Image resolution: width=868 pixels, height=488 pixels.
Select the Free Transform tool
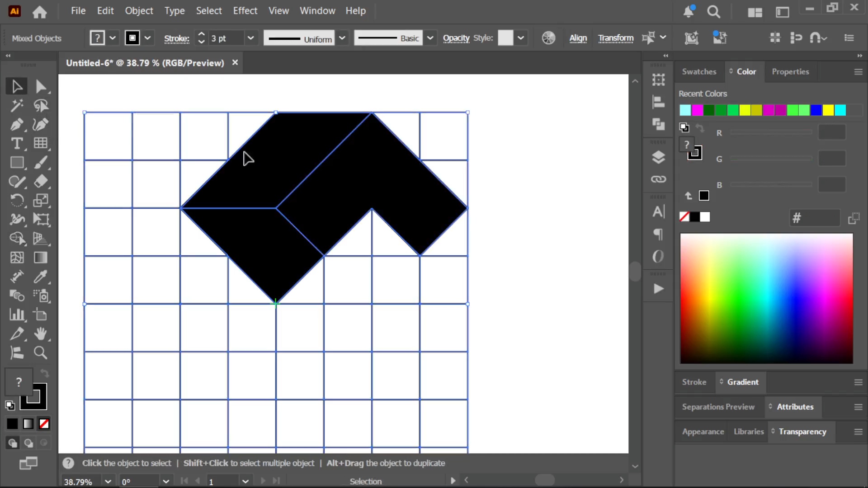pos(41,220)
